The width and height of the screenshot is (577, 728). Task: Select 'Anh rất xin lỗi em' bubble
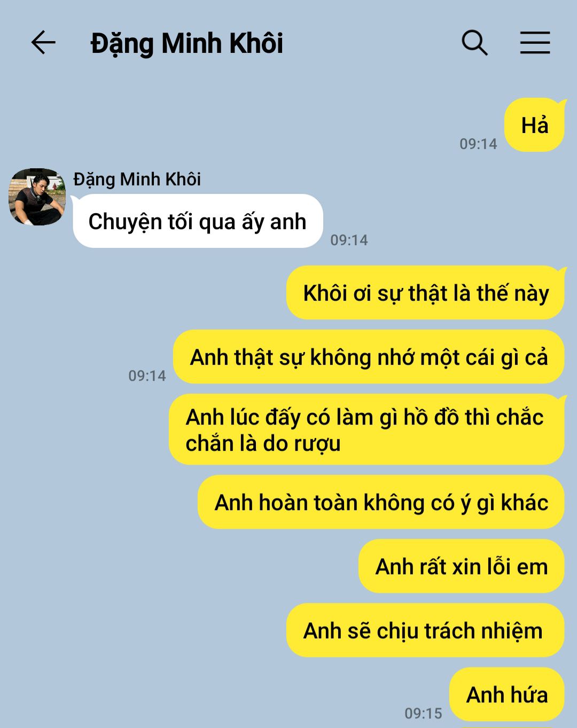coord(462,566)
